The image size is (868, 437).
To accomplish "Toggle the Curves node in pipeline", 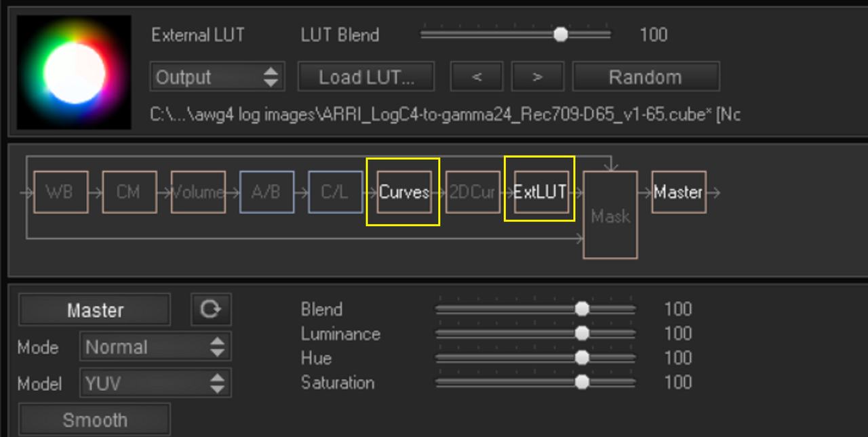I will (x=404, y=192).
